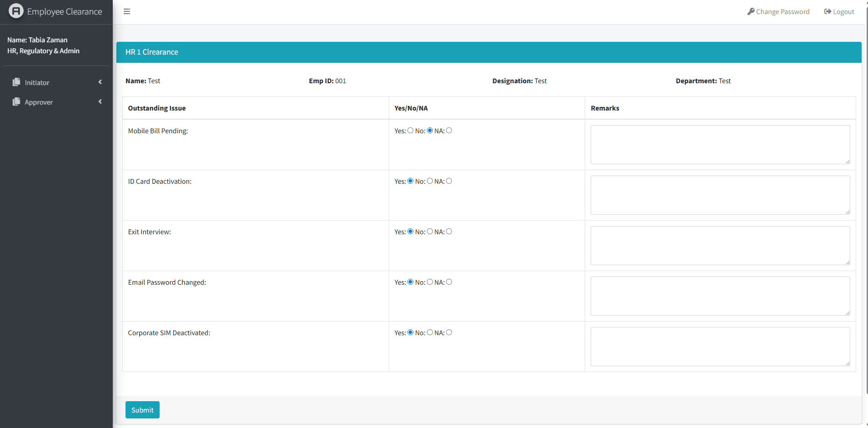Click the Logout link text
The height and width of the screenshot is (428, 868).
[x=843, y=12]
